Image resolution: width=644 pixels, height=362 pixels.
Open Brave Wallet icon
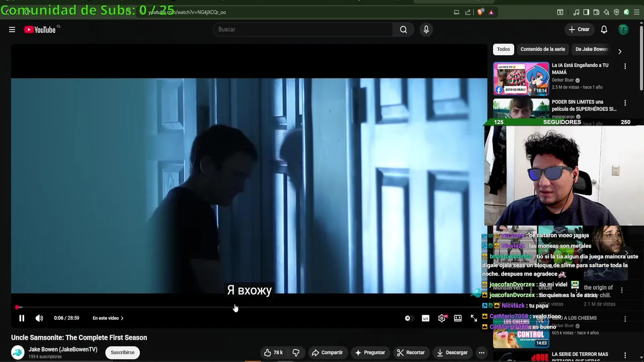(x=596, y=12)
